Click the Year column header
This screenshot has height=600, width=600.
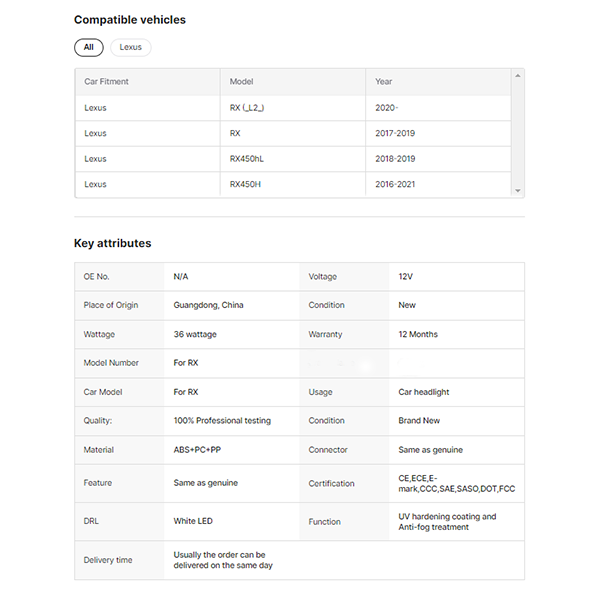click(x=384, y=81)
